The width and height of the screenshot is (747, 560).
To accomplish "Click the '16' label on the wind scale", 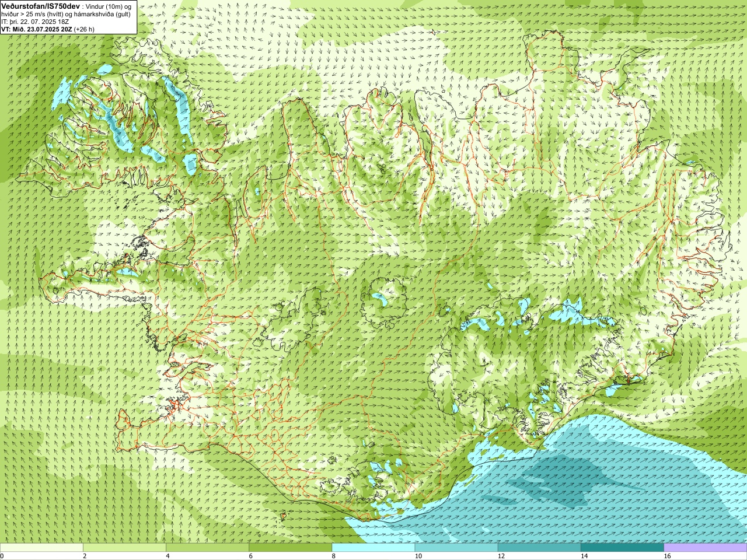I will (x=668, y=556).
